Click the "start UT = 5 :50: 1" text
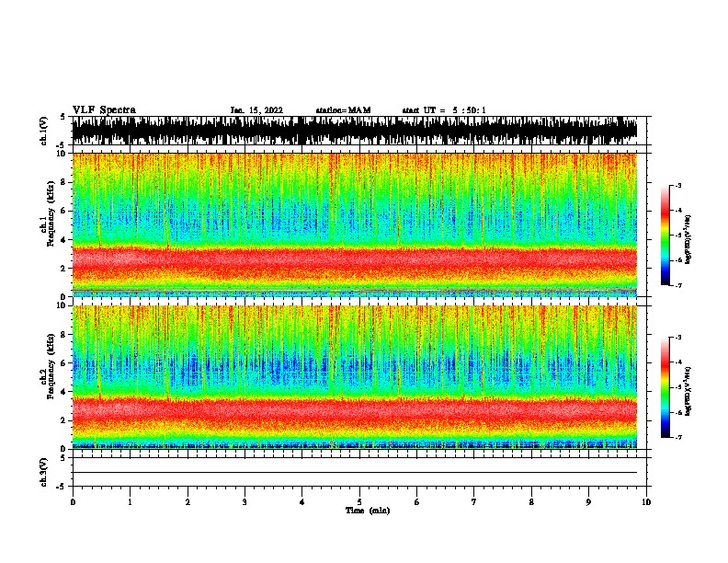728x563 pixels. point(444,110)
